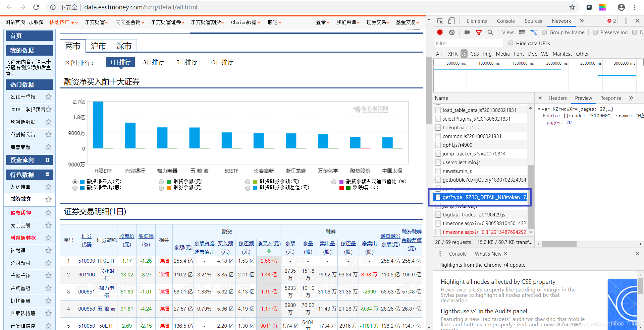Open the Headers tab of the request

click(557, 98)
